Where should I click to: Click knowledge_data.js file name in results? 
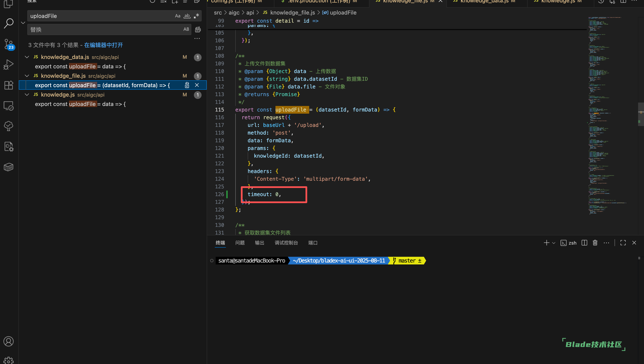click(65, 57)
